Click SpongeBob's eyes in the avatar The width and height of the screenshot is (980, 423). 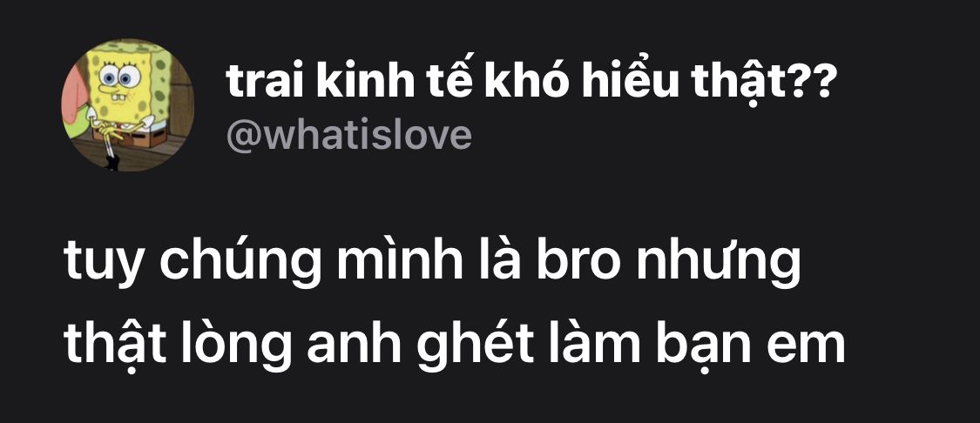tap(119, 77)
